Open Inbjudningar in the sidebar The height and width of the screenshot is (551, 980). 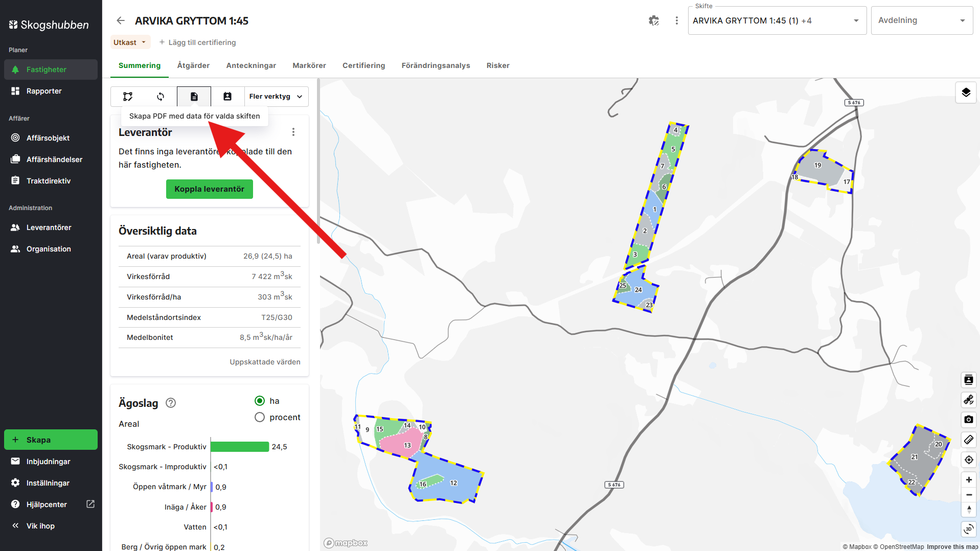tap(51, 462)
